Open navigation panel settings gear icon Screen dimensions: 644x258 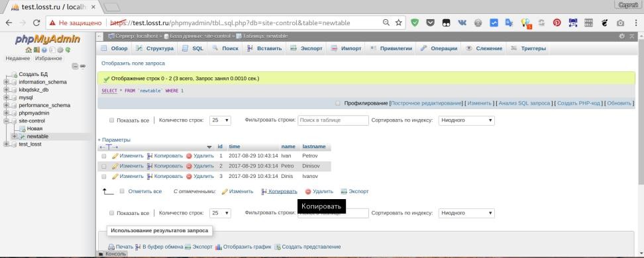click(x=60, y=50)
